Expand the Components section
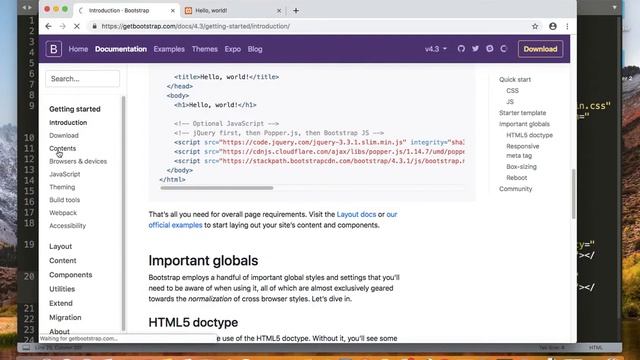This screenshot has height=360, width=640. [71, 275]
